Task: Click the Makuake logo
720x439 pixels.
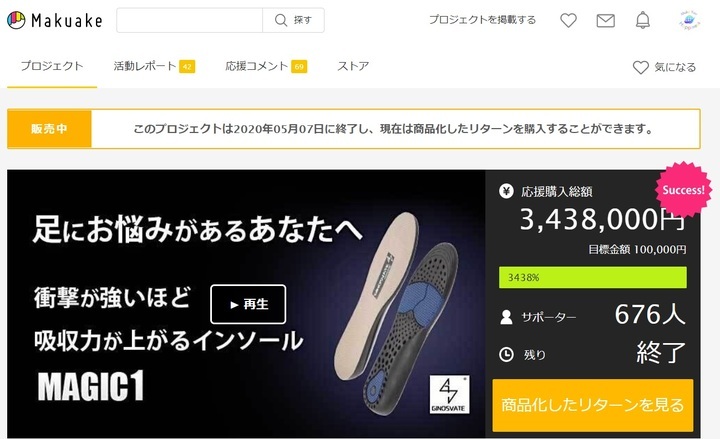Action: [x=55, y=20]
